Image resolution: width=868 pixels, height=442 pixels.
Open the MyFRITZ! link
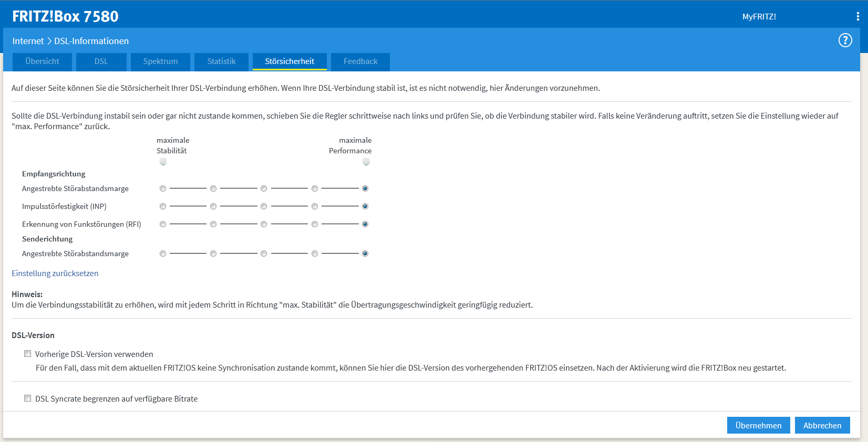click(759, 17)
